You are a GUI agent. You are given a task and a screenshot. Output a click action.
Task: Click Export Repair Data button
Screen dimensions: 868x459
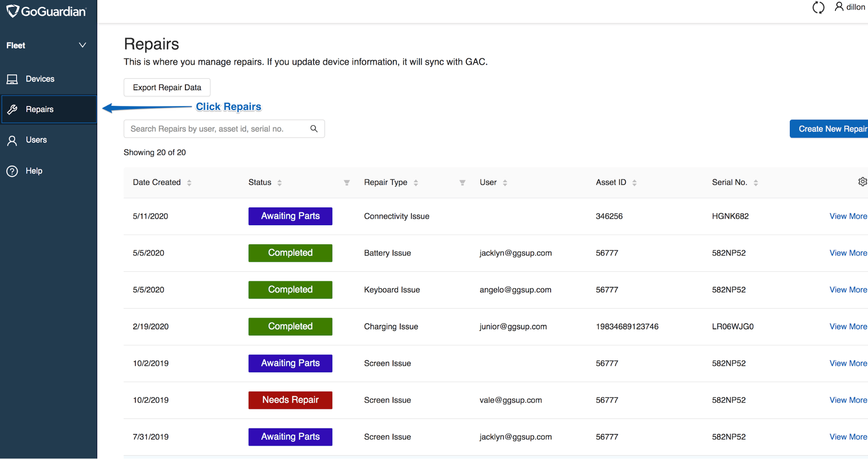pos(167,88)
